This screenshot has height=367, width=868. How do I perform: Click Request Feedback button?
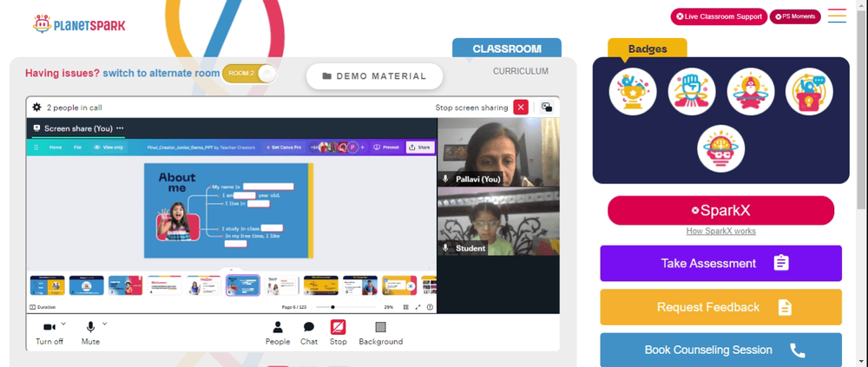pyautogui.click(x=720, y=306)
